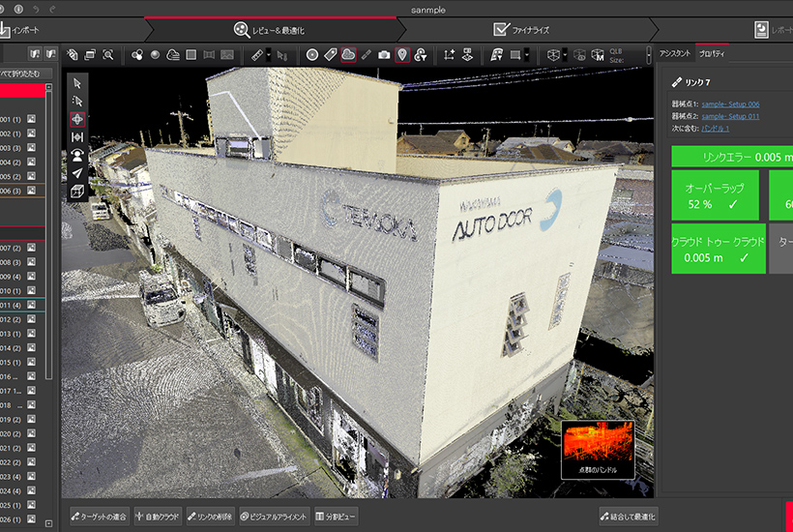Image resolution: width=793 pixels, height=532 pixels.
Task: Open the sample- Setup 011 link
Action: [x=730, y=116]
